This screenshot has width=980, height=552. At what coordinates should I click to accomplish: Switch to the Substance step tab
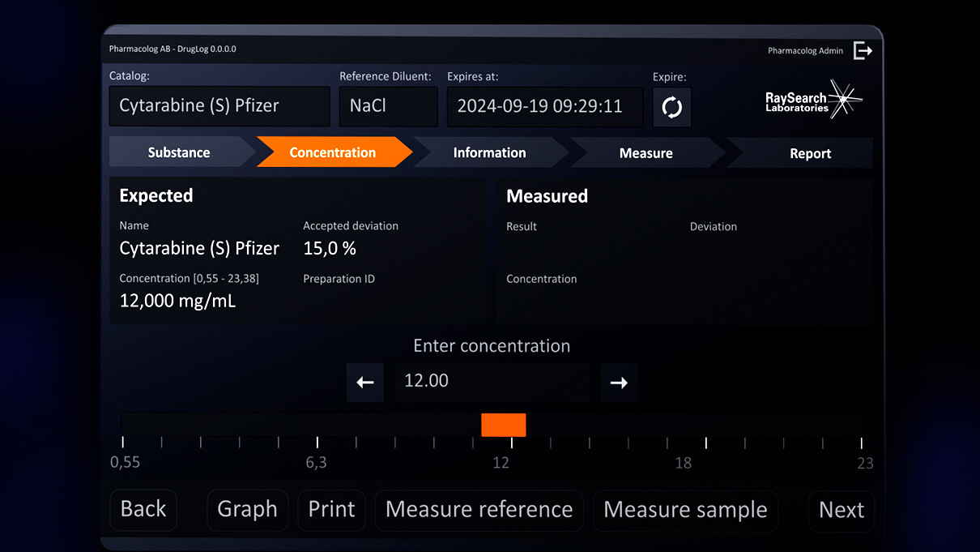pos(179,152)
